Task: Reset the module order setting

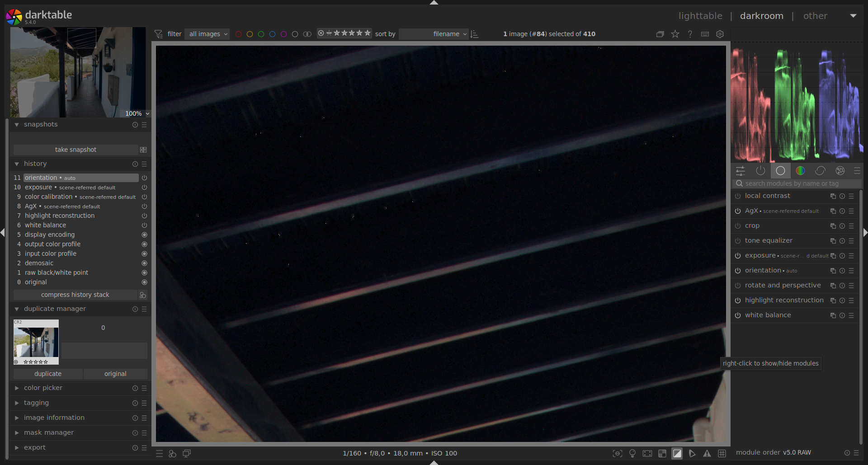Action: tap(847, 452)
